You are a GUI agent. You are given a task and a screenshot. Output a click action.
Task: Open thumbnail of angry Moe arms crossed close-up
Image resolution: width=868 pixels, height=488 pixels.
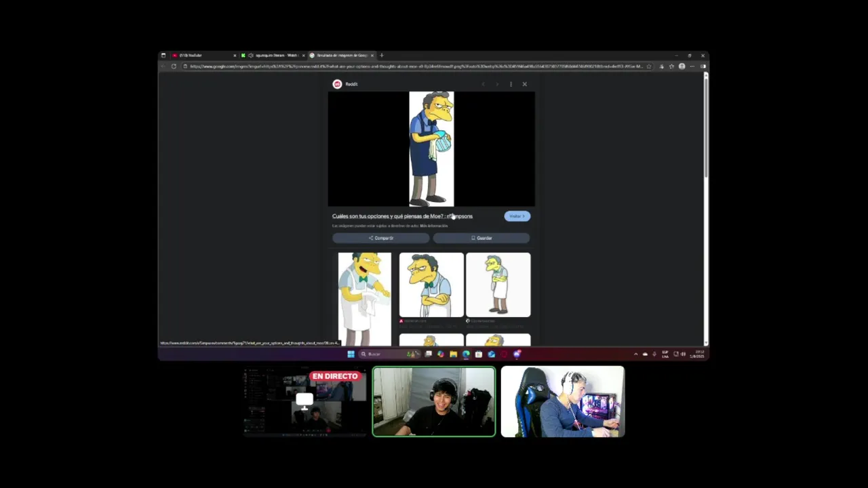(431, 285)
